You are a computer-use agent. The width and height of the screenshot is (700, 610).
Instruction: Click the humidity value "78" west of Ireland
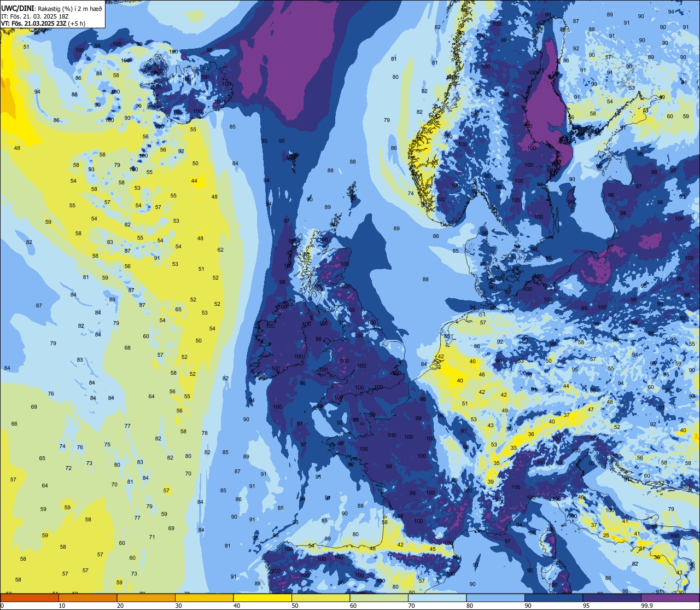point(205,433)
